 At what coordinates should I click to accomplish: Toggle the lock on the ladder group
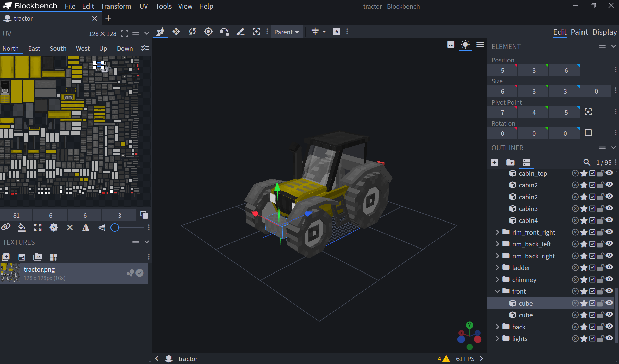point(601,268)
